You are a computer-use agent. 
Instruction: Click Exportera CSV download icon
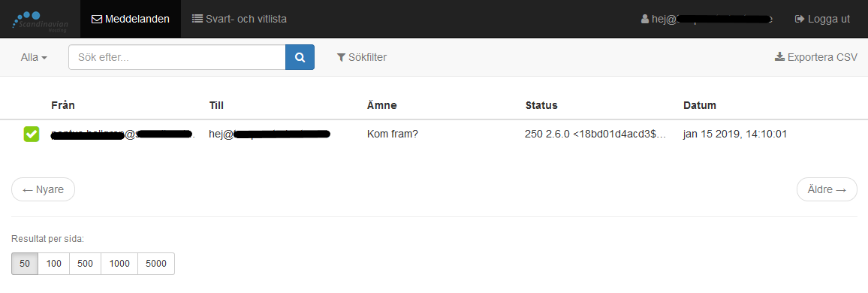tap(779, 56)
